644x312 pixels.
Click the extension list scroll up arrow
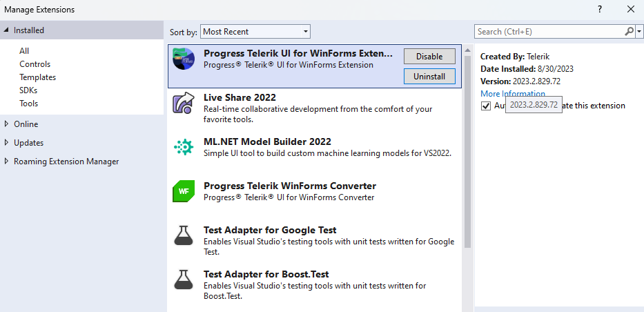tap(467, 50)
